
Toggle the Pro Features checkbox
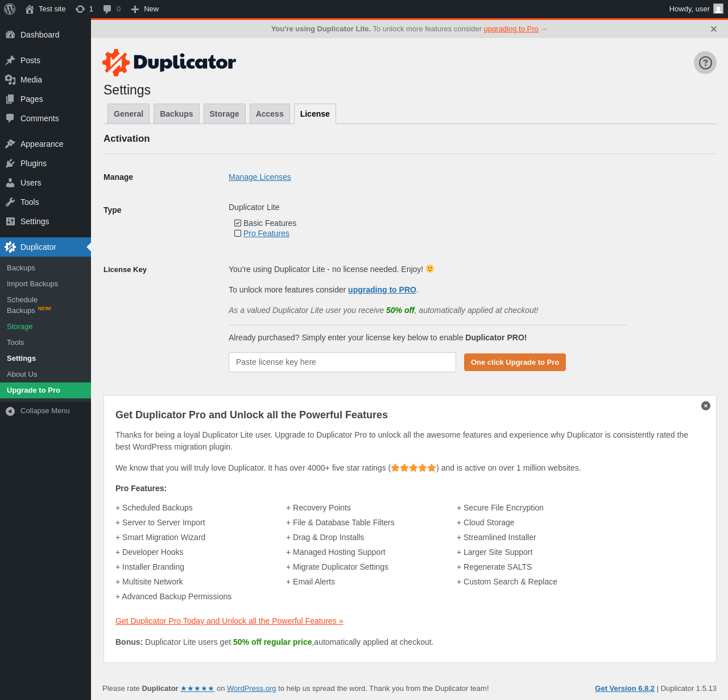tap(238, 233)
